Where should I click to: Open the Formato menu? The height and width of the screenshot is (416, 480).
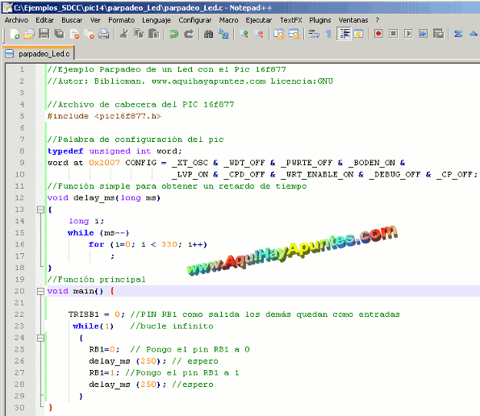(x=121, y=20)
